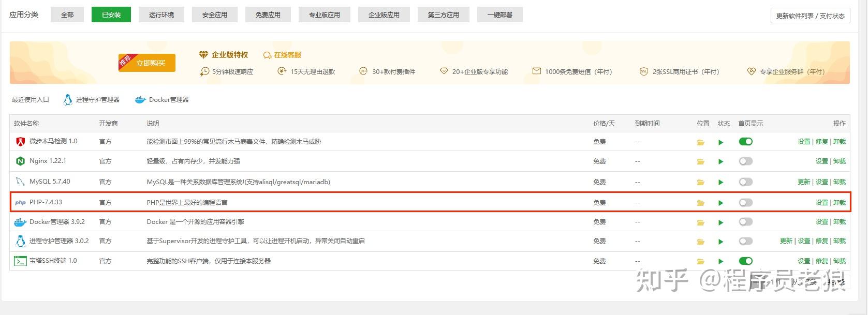Disable homepage display for 微步木马检测
Screen dimensions: 868x315
tap(746, 141)
